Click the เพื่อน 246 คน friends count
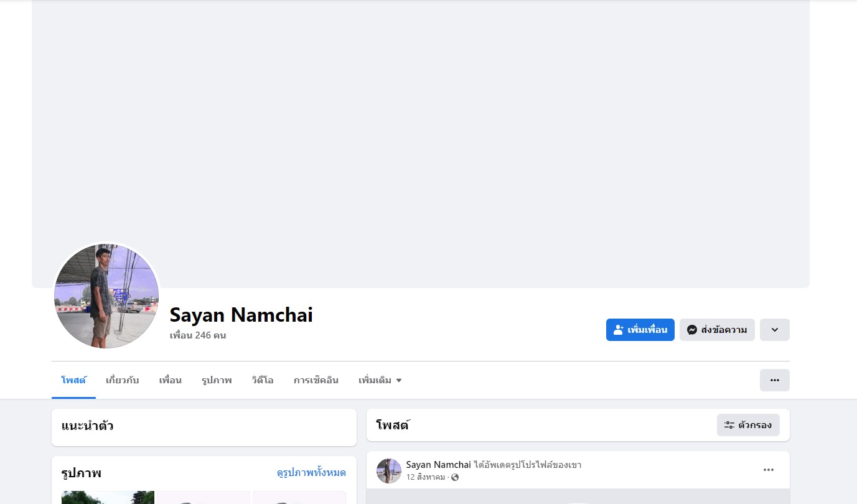 click(198, 335)
